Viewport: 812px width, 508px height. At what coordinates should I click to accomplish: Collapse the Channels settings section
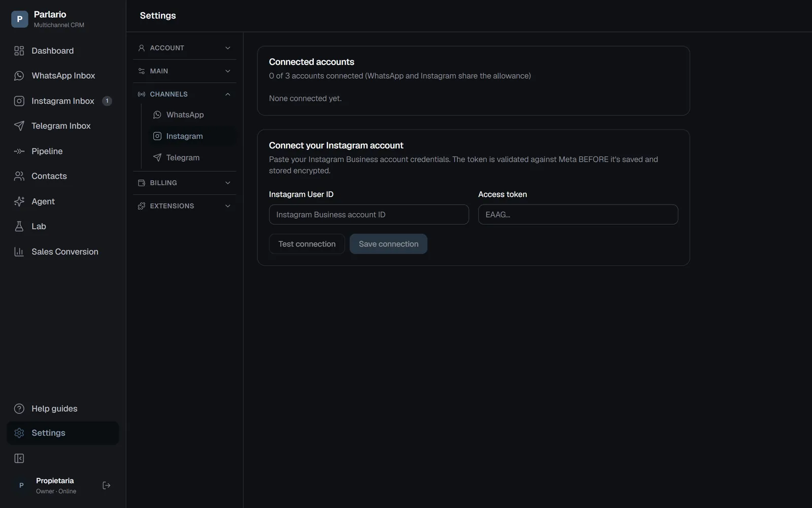click(185, 94)
